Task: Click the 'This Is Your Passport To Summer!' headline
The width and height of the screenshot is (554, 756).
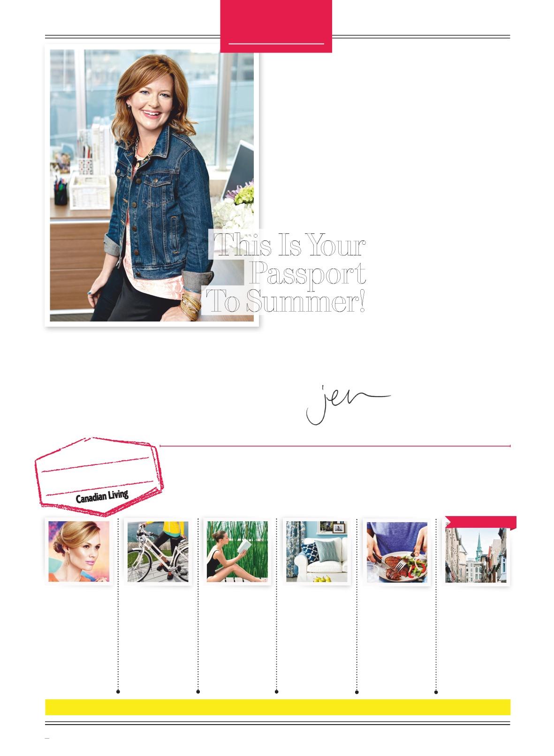Action: pos(287,273)
